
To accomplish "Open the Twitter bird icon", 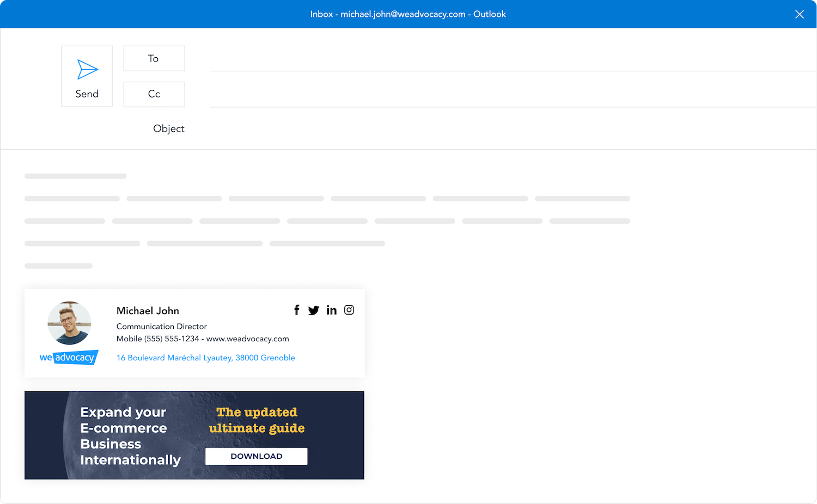I will 314,310.
